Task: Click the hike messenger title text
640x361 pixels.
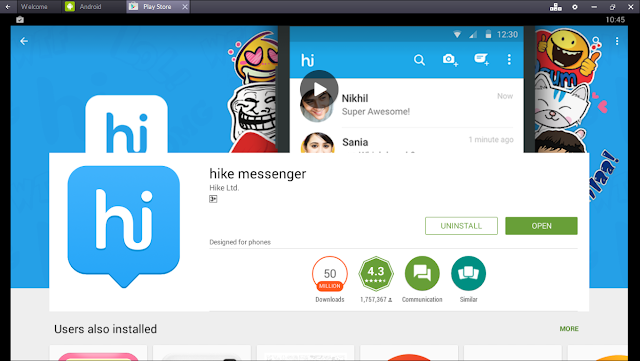Action: 258,174
